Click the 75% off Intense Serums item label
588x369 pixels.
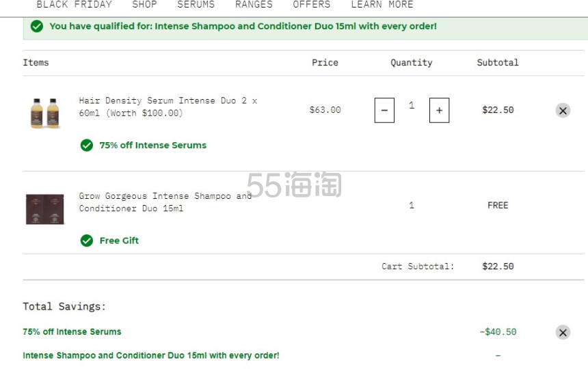pos(152,146)
